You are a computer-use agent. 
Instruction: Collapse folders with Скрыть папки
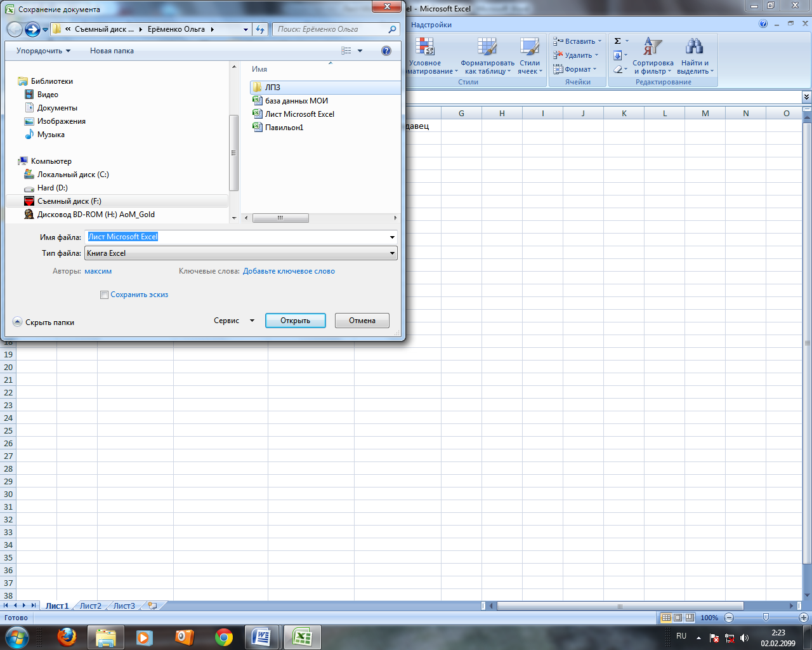(44, 322)
